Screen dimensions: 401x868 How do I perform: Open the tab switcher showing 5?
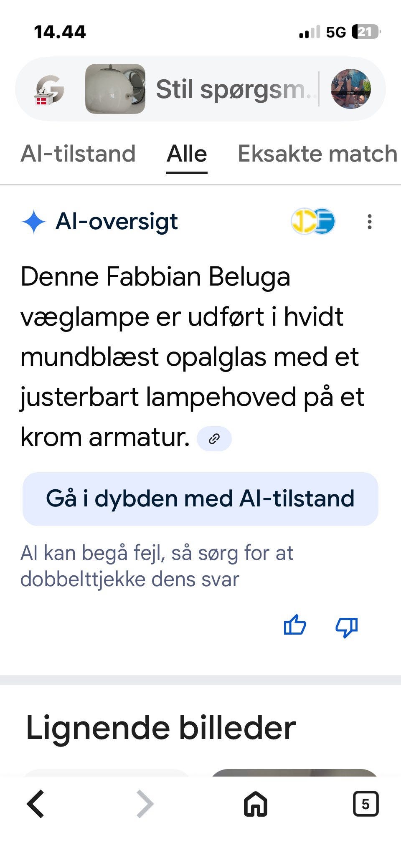(x=365, y=804)
